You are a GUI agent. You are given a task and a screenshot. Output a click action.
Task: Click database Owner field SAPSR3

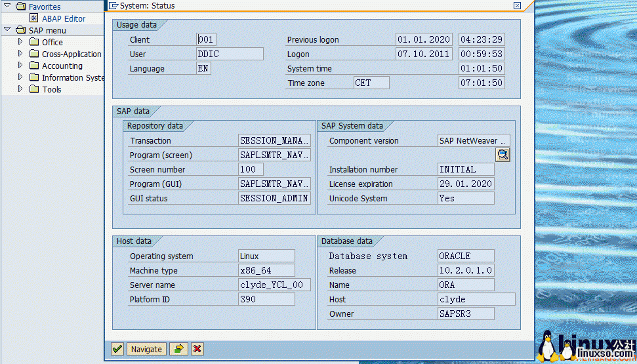(466, 313)
